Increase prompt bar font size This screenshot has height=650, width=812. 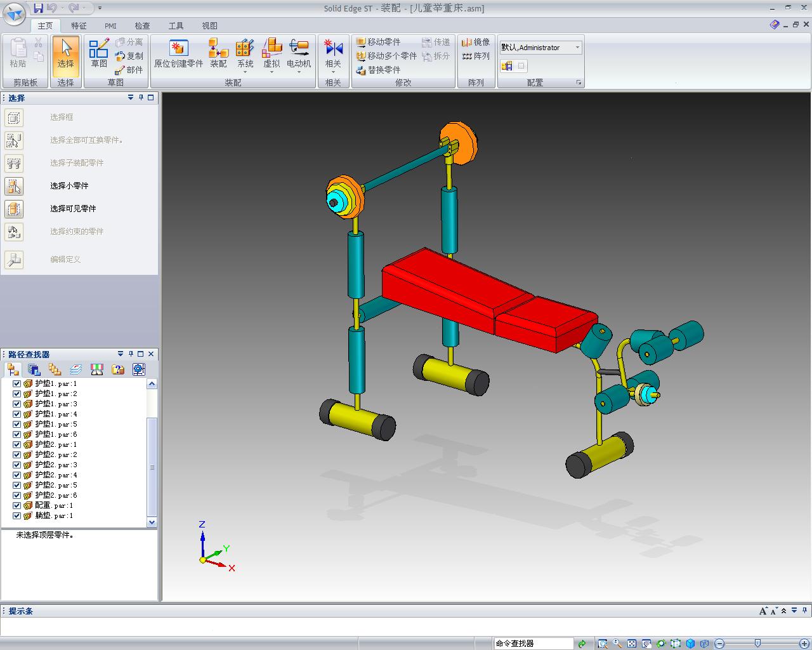pyautogui.click(x=763, y=611)
